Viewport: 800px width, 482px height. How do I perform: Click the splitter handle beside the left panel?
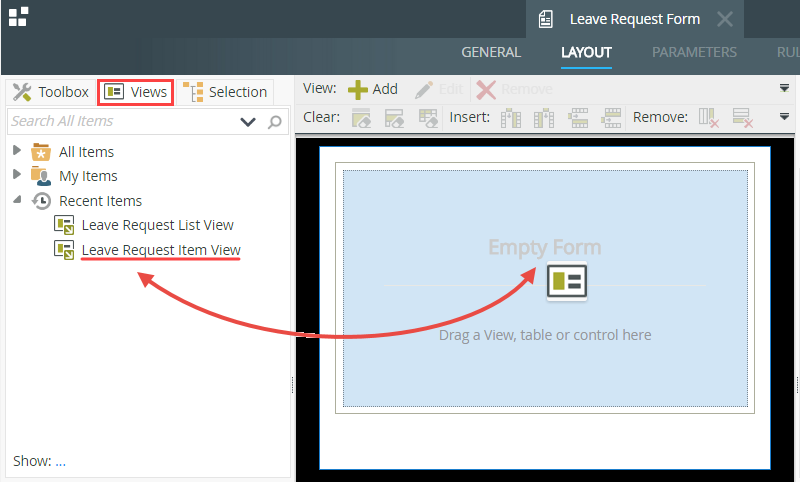(292, 385)
